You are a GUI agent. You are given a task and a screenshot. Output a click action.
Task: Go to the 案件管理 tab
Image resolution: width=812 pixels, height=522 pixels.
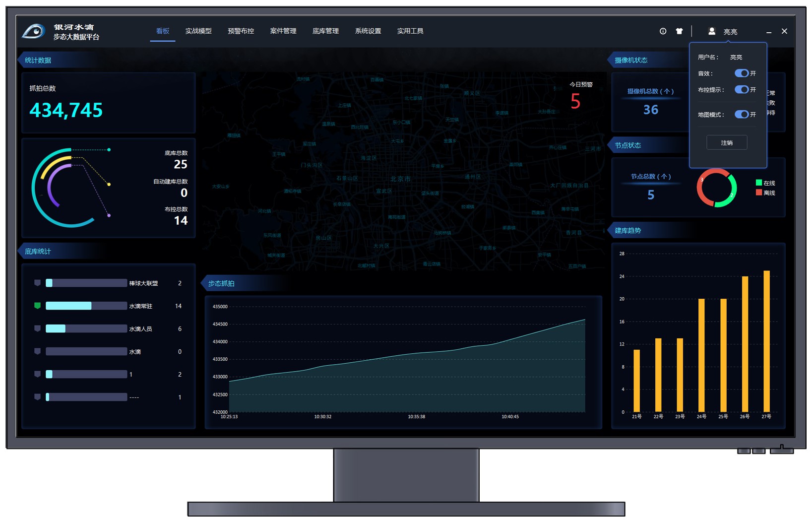(x=283, y=31)
